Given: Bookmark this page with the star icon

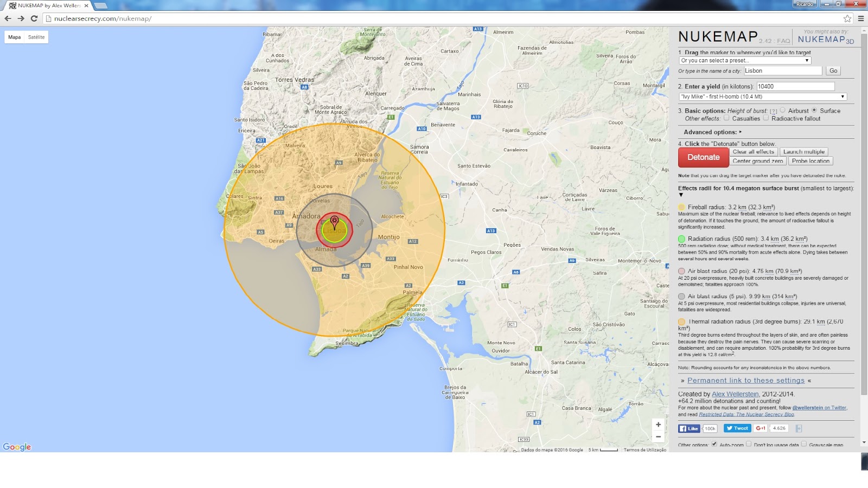Looking at the screenshot, I should (x=847, y=18).
